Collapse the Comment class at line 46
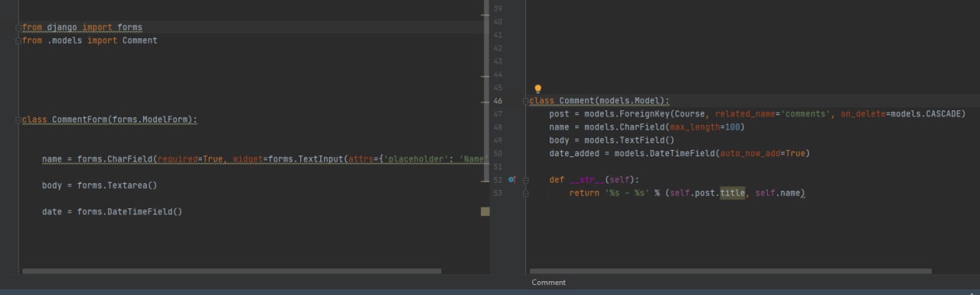This screenshot has height=295, width=980. click(526, 101)
